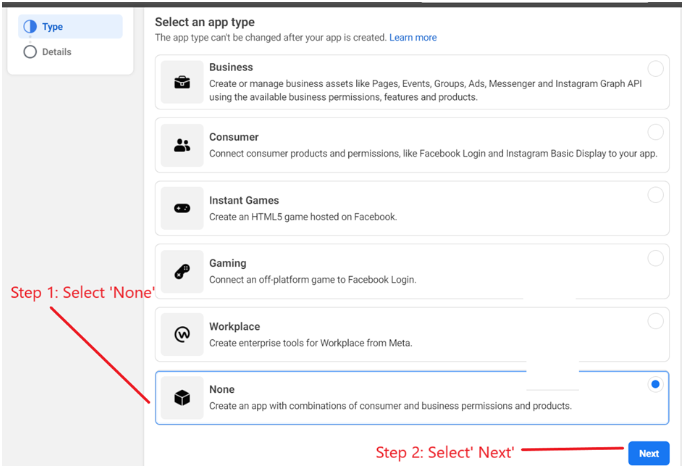
Task: Click the empty Details step circle
Action: 29,52
